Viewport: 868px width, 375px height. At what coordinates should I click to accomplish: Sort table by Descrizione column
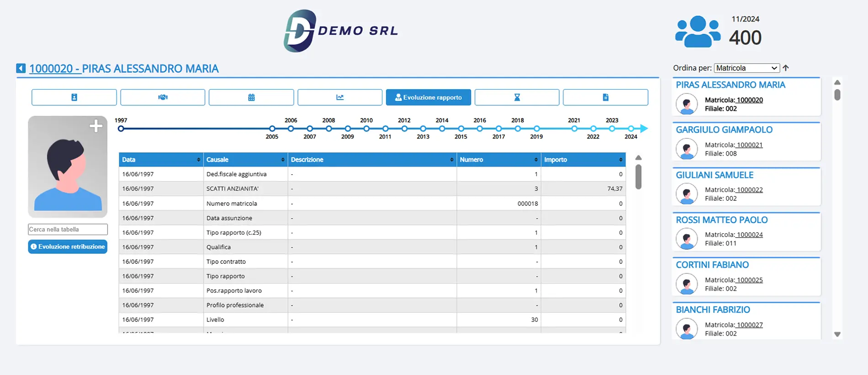372,160
